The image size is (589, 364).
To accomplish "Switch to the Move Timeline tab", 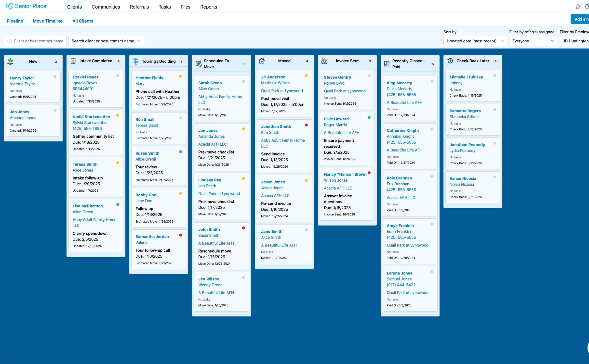I will 48,21.
